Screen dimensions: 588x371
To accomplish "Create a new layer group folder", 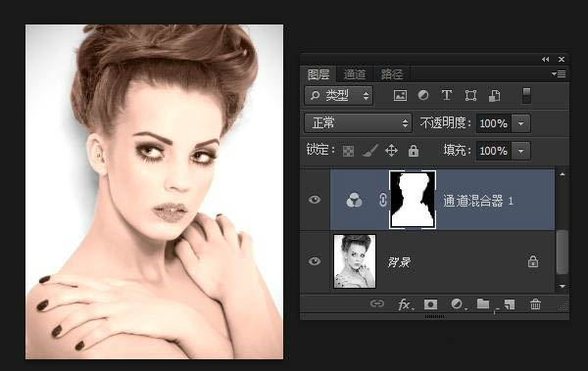I will (483, 303).
